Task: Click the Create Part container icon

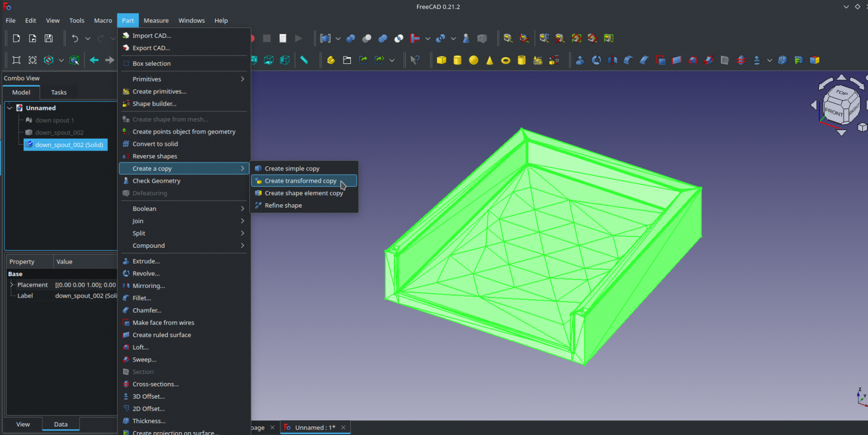Action: [x=331, y=60]
